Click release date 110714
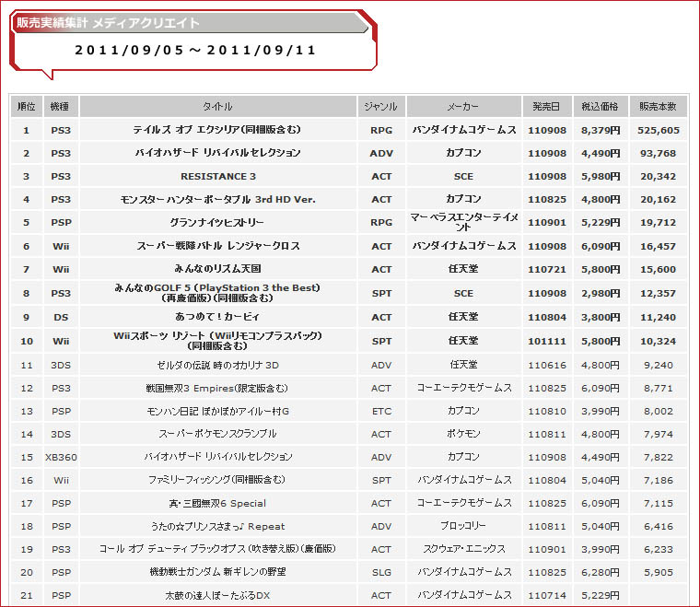700x607 pixels. click(x=547, y=596)
